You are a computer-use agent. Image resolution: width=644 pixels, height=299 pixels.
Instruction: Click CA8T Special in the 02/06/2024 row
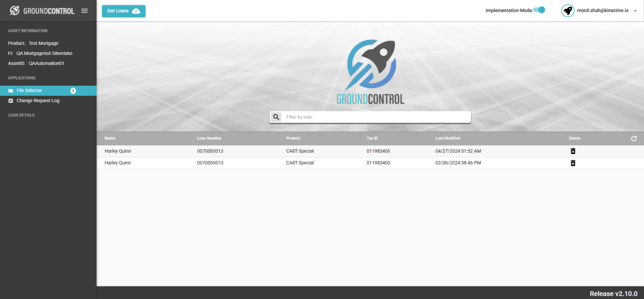point(300,163)
